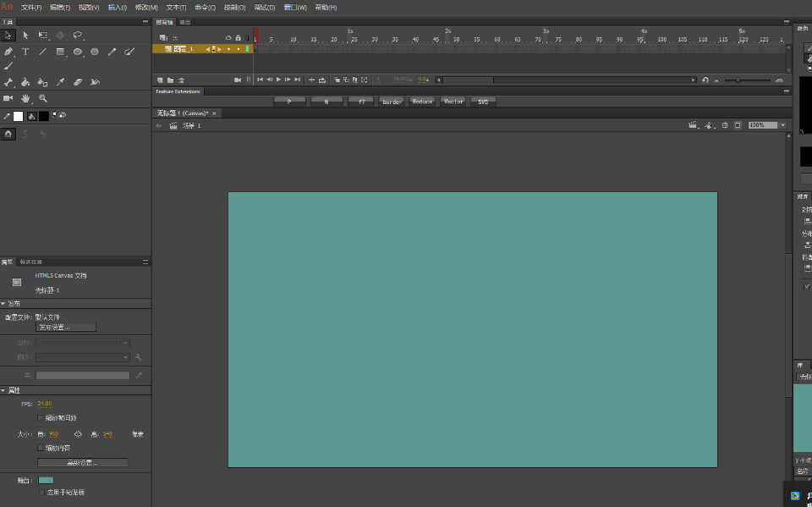Open the black fill color swatch

coord(43,117)
